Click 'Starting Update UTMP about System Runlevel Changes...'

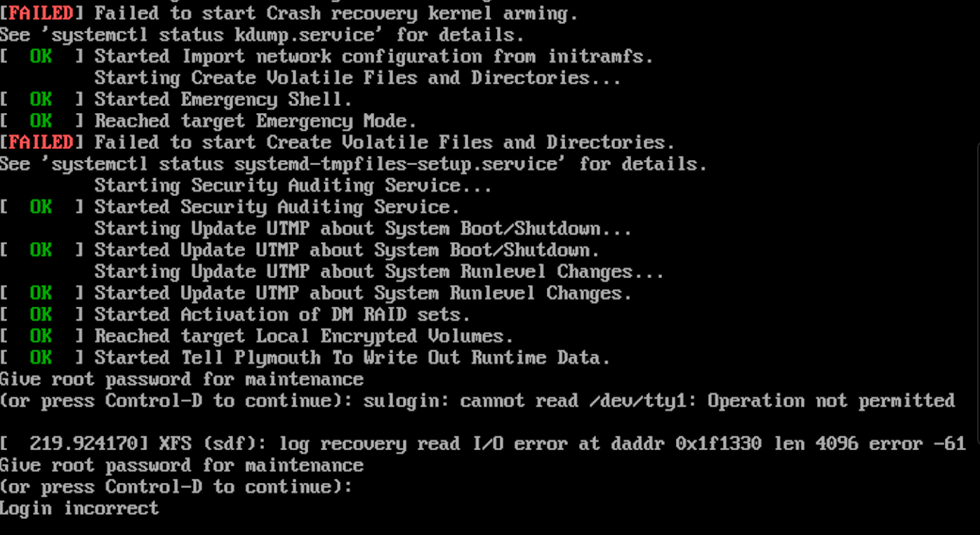[379, 272]
